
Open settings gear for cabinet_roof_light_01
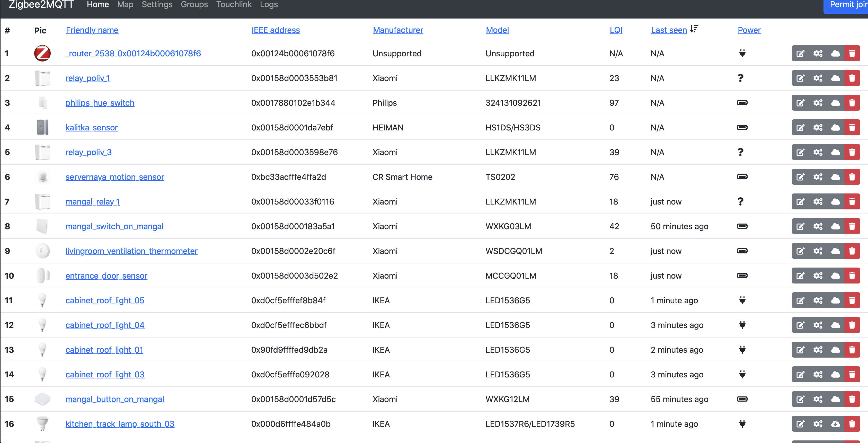pyautogui.click(x=818, y=350)
